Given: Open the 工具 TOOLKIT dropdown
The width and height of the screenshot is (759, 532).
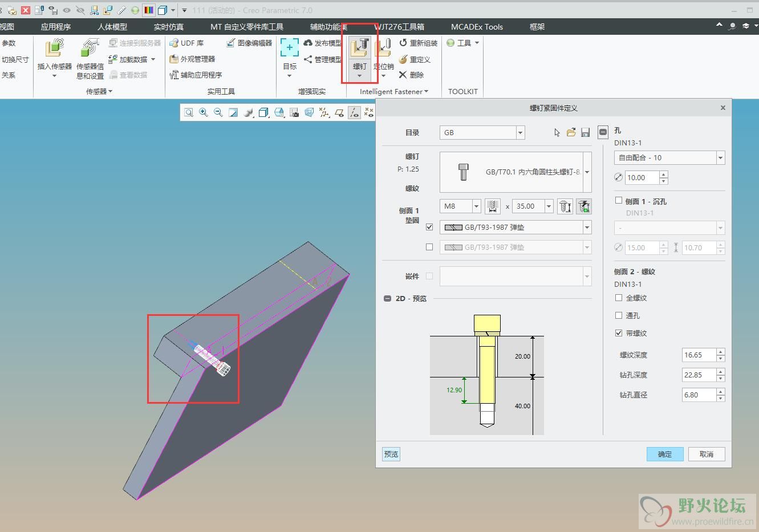Looking at the screenshot, I should [x=463, y=43].
